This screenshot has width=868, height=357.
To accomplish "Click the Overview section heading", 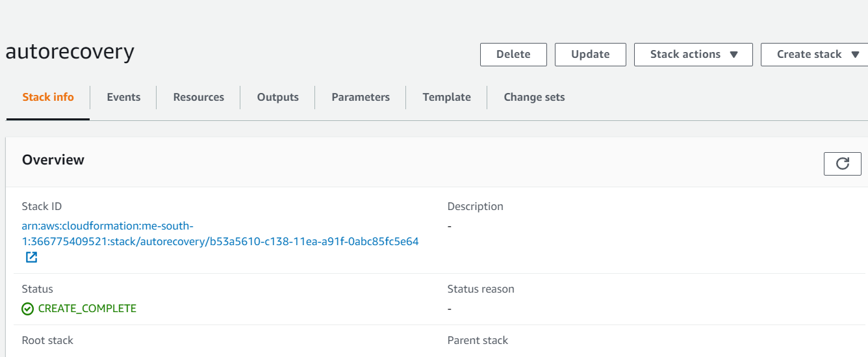I will click(53, 160).
